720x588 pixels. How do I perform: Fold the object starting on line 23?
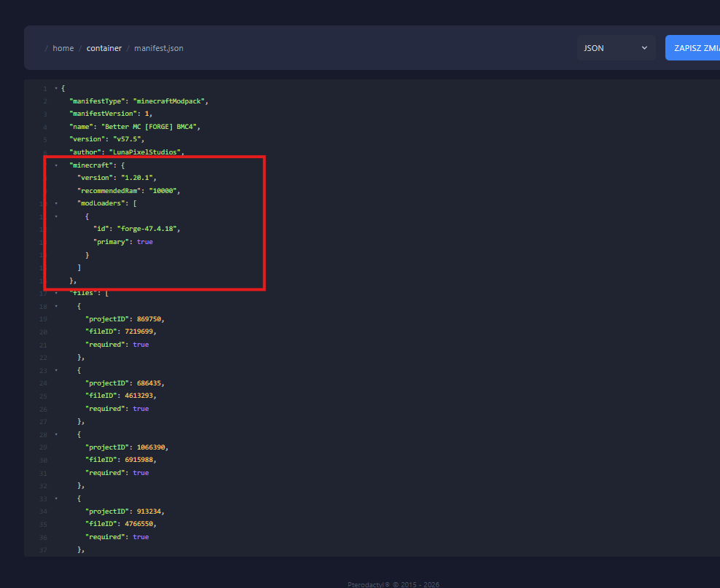click(x=56, y=370)
